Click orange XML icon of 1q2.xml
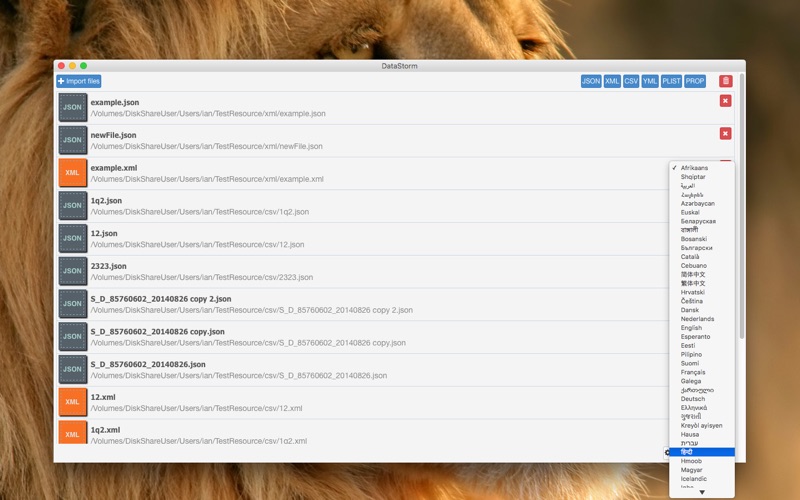This screenshot has height=500, width=800. pos(72,432)
